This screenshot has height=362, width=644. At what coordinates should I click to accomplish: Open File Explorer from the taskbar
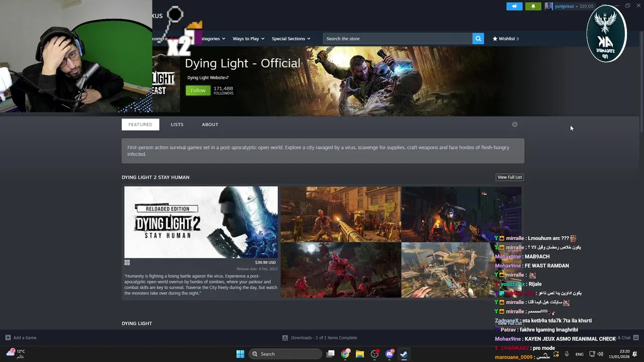(x=360, y=354)
